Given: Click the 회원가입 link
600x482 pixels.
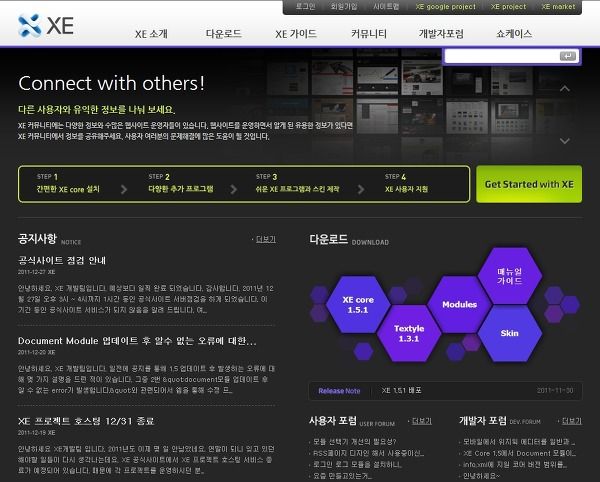Looking at the screenshot, I should tap(344, 7).
